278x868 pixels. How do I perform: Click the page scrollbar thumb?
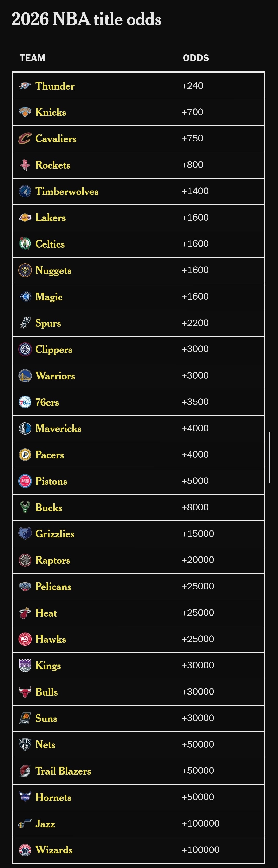coord(269,457)
